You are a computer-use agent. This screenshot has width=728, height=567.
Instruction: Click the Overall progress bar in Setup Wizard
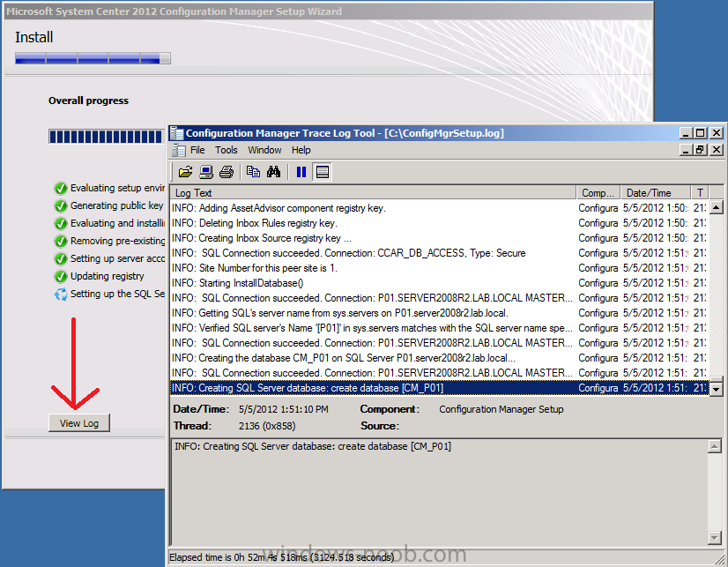pos(107,137)
